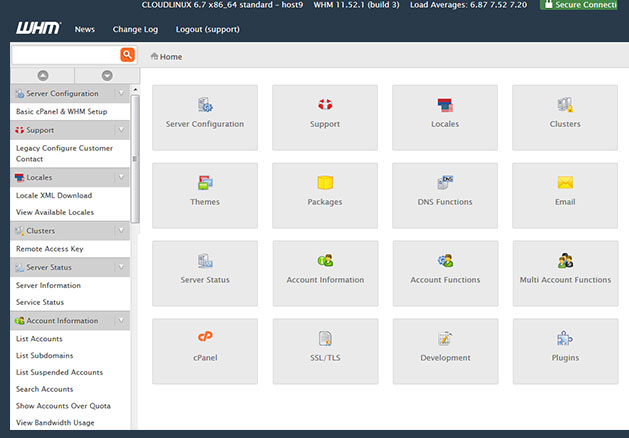Collapse the Server Configuration sidebar section
The width and height of the screenshot is (629, 438).
121,94
